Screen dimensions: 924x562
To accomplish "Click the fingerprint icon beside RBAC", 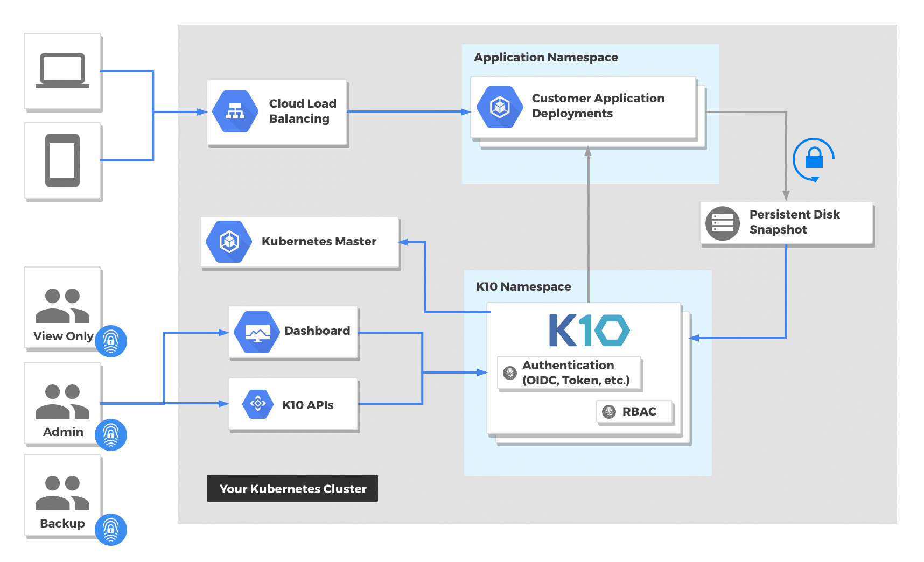I will click(609, 412).
